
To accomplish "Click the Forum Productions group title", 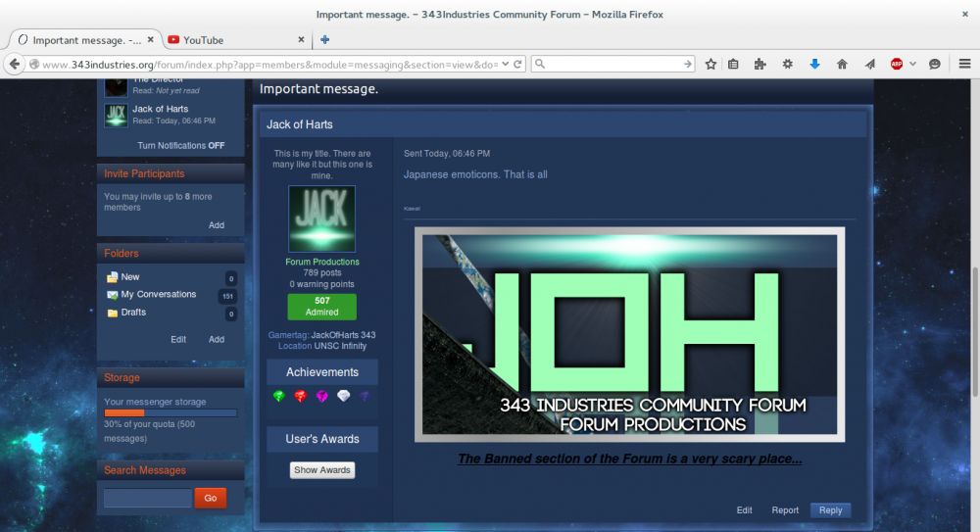I will tap(321, 262).
